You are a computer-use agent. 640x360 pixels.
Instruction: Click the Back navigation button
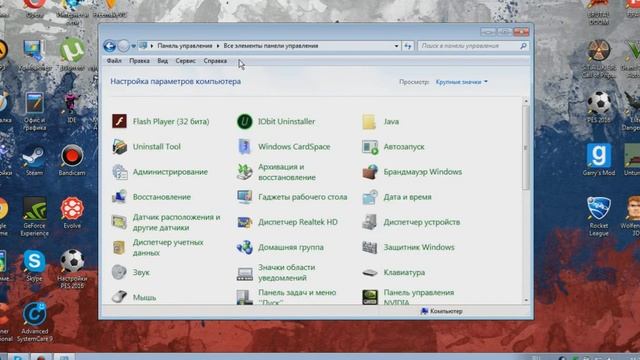pos(109,46)
